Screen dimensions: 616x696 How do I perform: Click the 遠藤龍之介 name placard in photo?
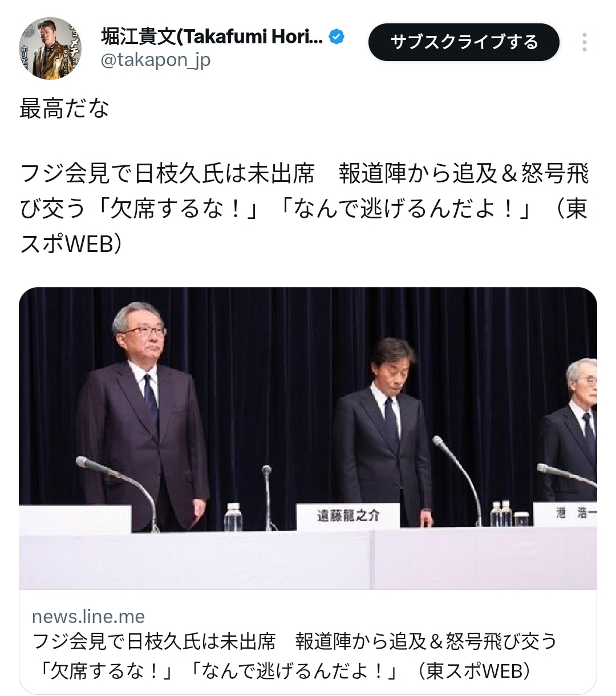pyautogui.click(x=348, y=516)
